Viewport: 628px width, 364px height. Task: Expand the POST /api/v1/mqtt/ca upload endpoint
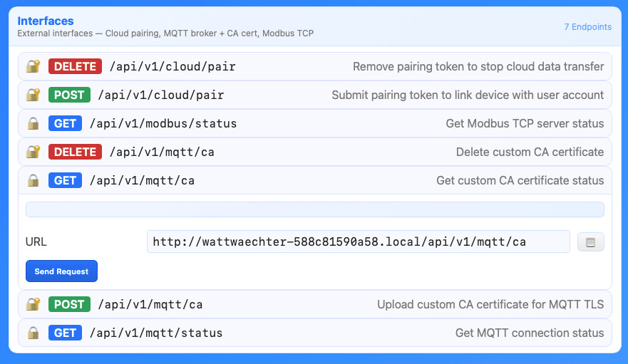[315, 304]
